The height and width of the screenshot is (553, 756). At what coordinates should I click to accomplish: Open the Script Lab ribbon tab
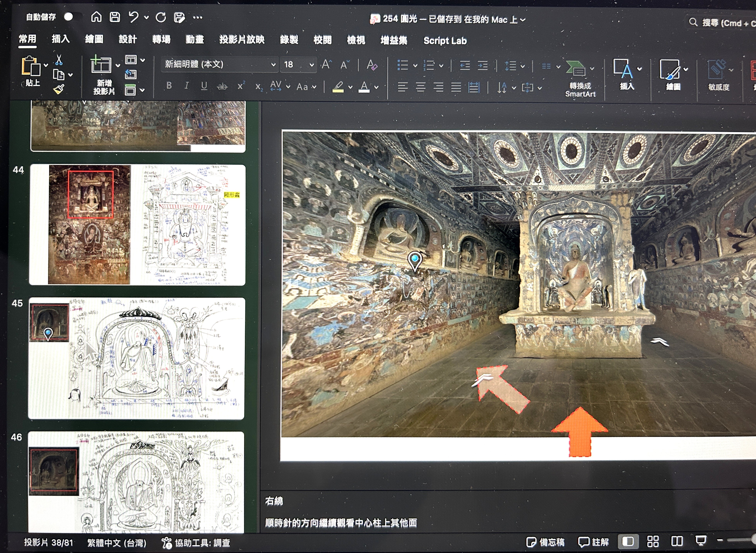tap(445, 40)
